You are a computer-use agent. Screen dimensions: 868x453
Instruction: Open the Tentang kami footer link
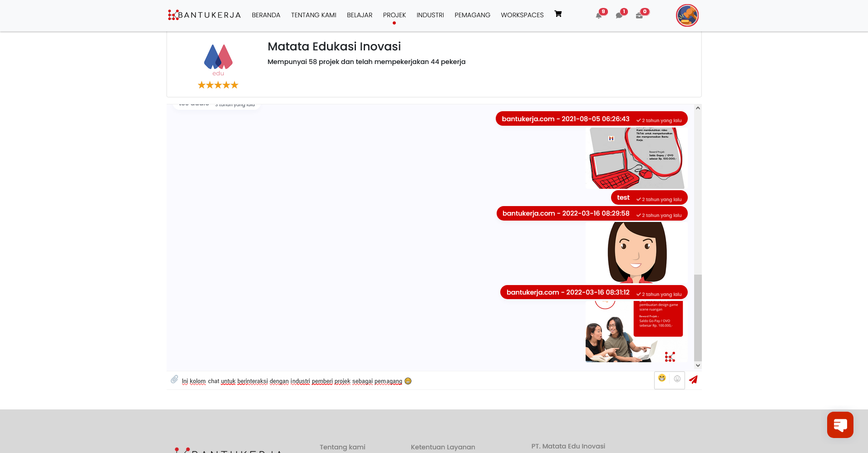point(342,447)
